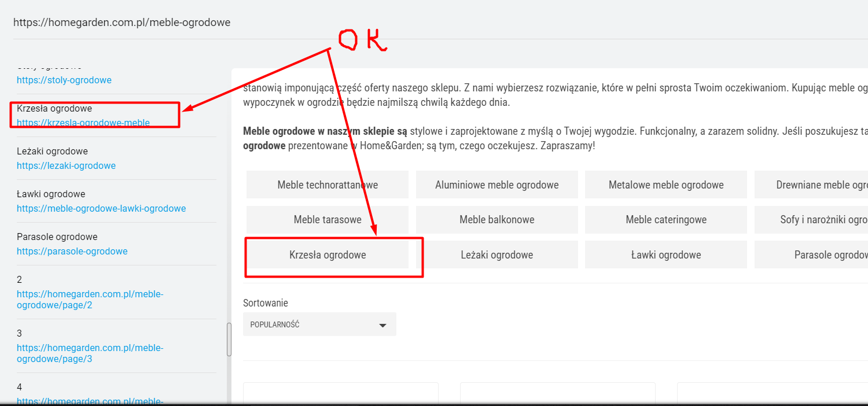Click the 'Sortowanie' label

[x=266, y=302]
